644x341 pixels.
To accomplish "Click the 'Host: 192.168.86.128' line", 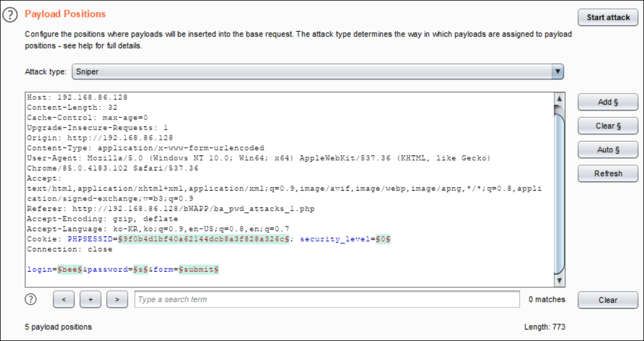I will click(x=77, y=98).
